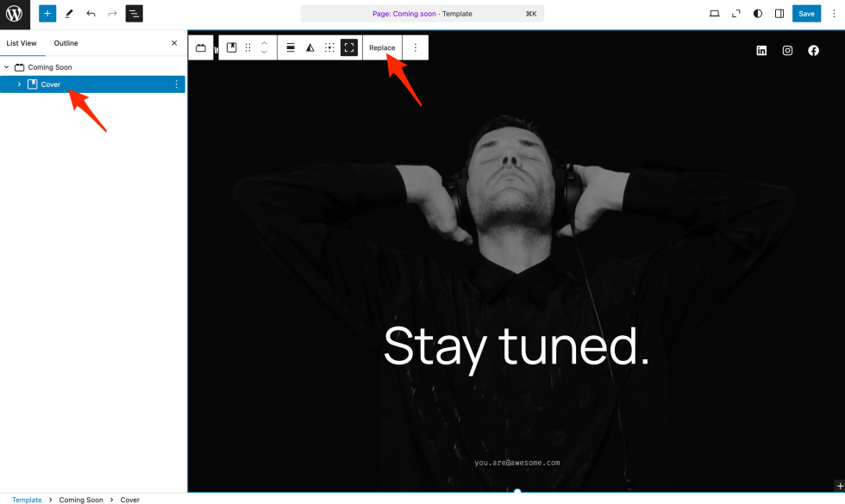Open the zoom out preview icon
This screenshot has height=504, width=845.
[x=736, y=14]
